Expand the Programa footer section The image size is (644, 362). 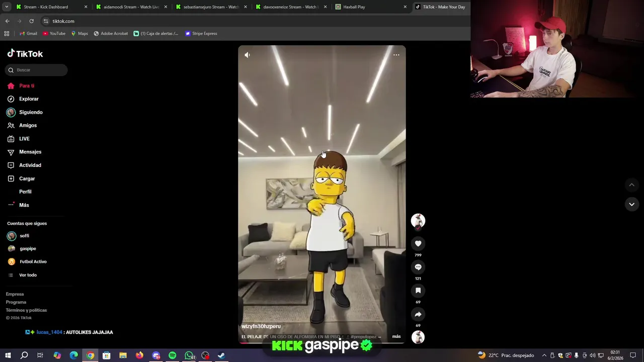click(x=16, y=302)
